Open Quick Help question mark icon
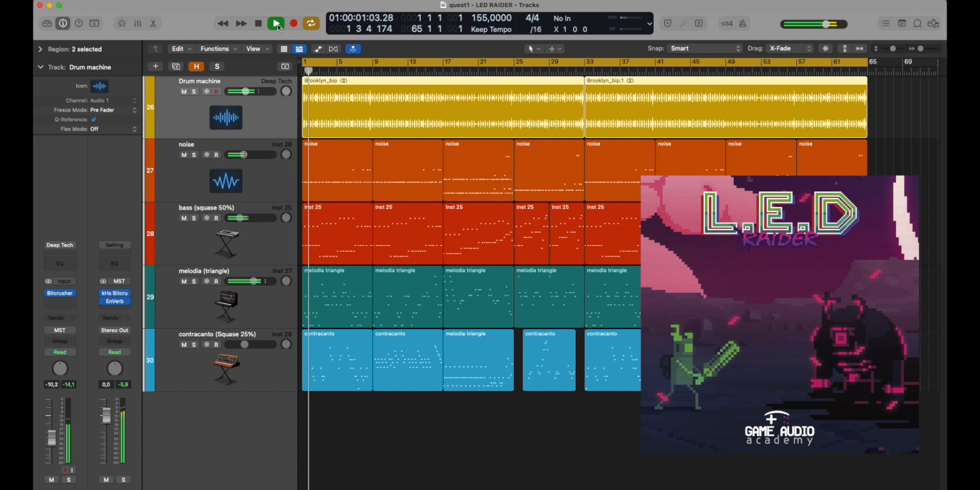The image size is (980, 490). (79, 23)
